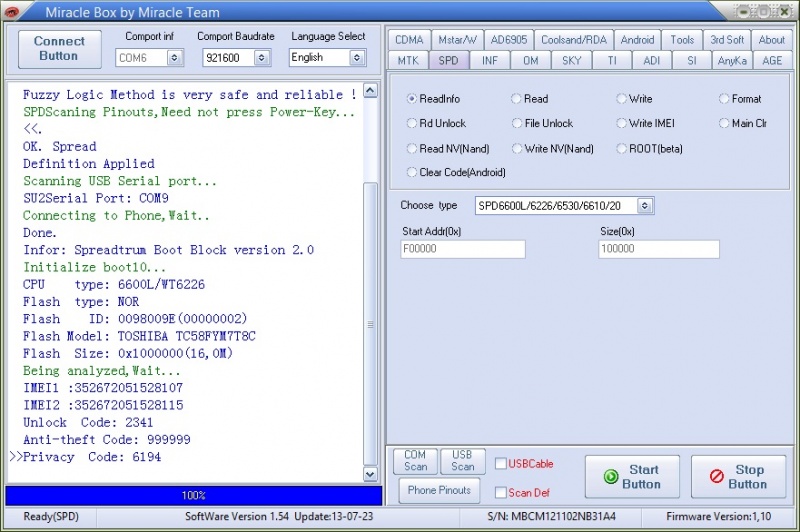The width and height of the screenshot is (800, 532).
Task: Switch to the CDMA tab
Action: 409,40
